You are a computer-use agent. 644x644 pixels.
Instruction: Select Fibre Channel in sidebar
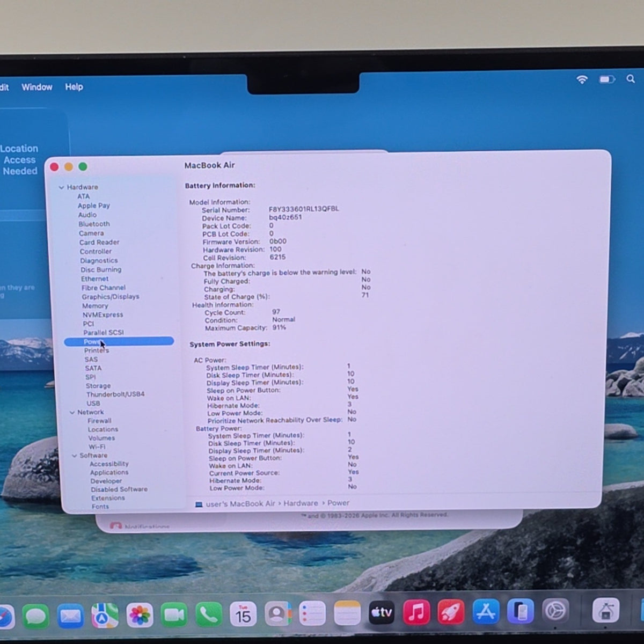[x=103, y=288]
